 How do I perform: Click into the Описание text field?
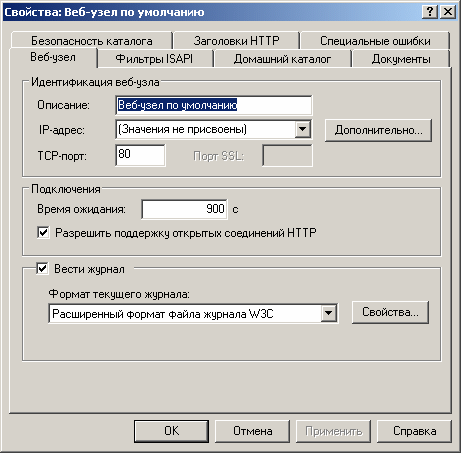[x=214, y=105]
